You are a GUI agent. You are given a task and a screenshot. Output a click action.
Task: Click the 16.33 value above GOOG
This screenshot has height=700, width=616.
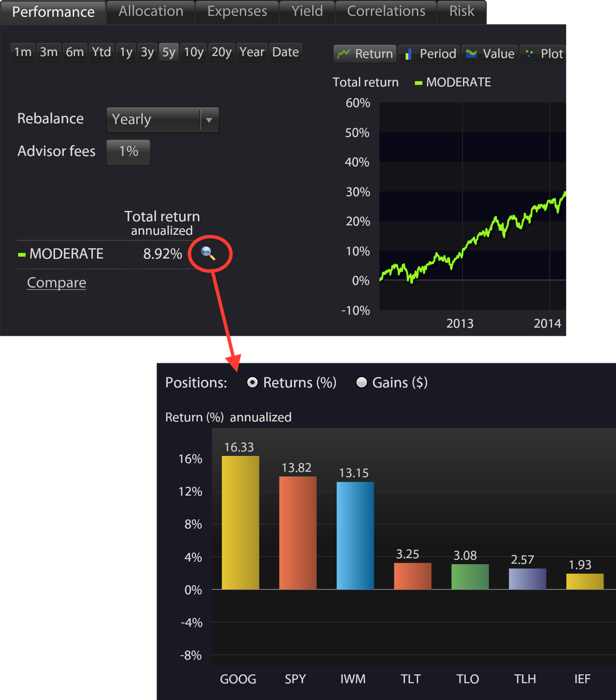tap(239, 447)
